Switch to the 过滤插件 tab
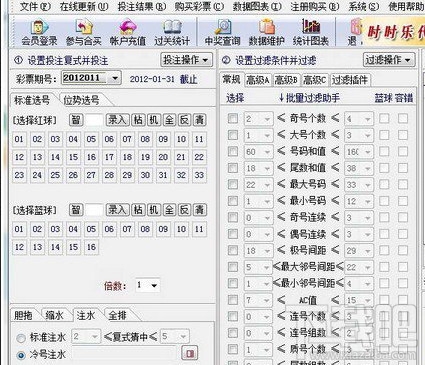 point(349,80)
